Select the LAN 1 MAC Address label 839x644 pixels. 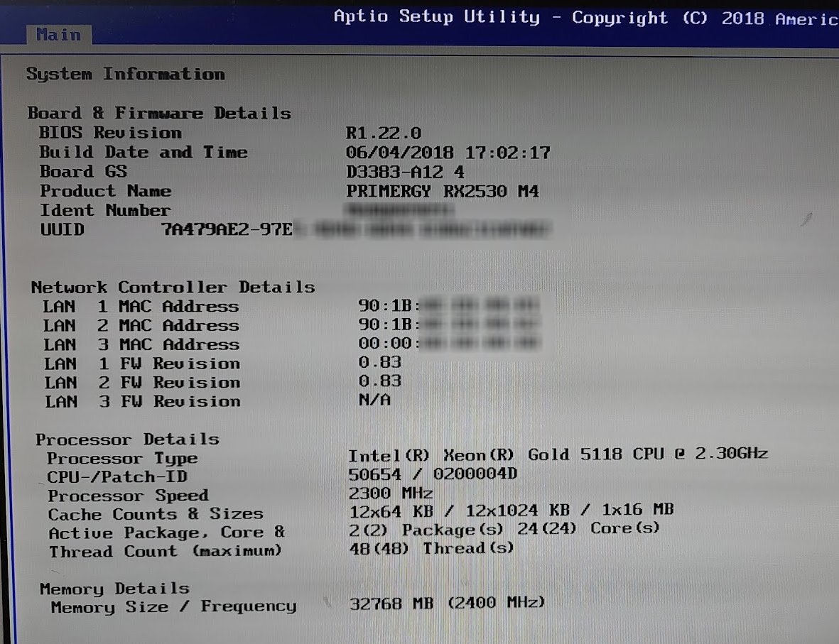(141, 307)
